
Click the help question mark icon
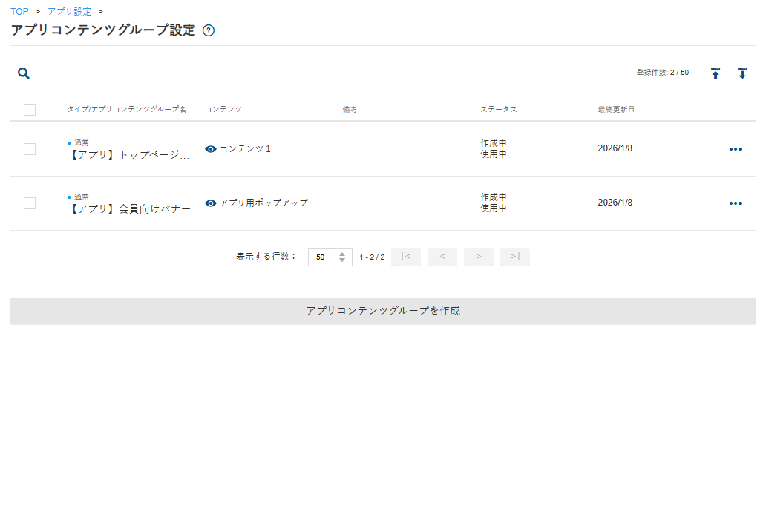(x=209, y=30)
